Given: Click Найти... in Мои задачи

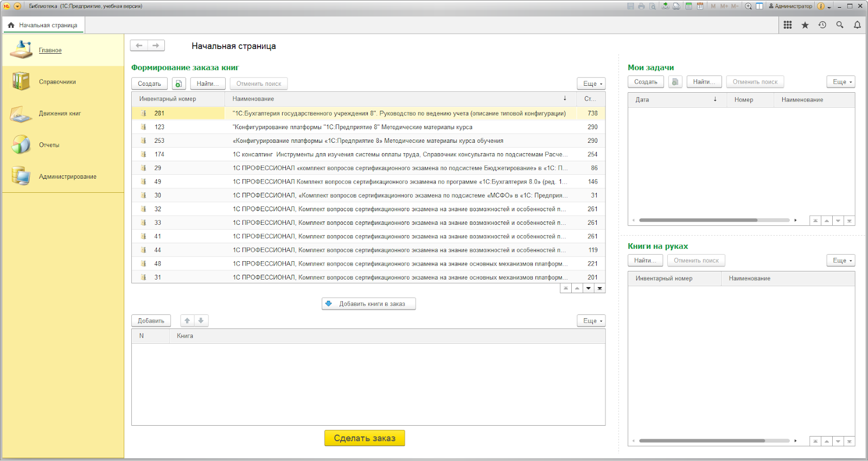Looking at the screenshot, I should pos(704,82).
